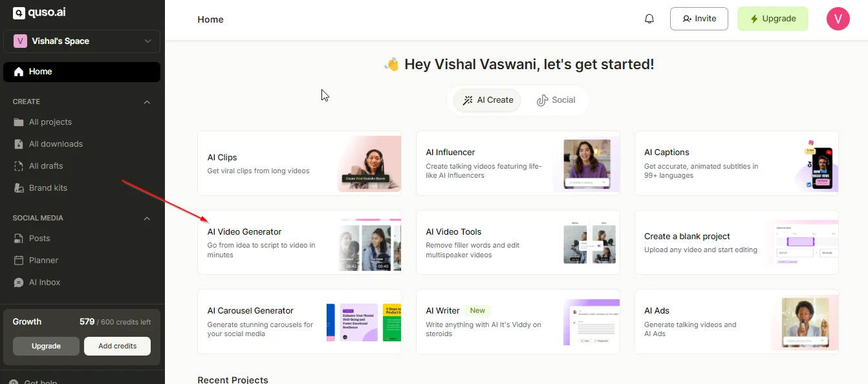Click the AI Inbox chat icon
The image size is (868, 384).
click(19, 283)
